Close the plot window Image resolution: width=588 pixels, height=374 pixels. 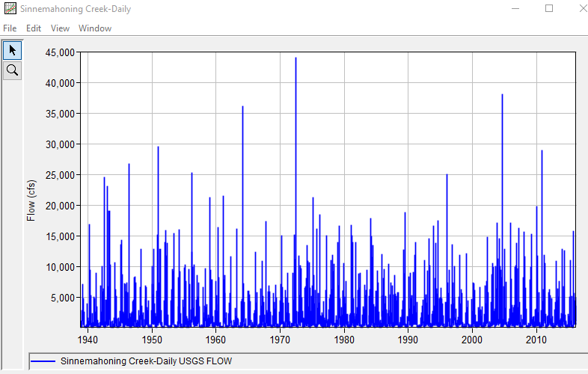tap(582, 8)
